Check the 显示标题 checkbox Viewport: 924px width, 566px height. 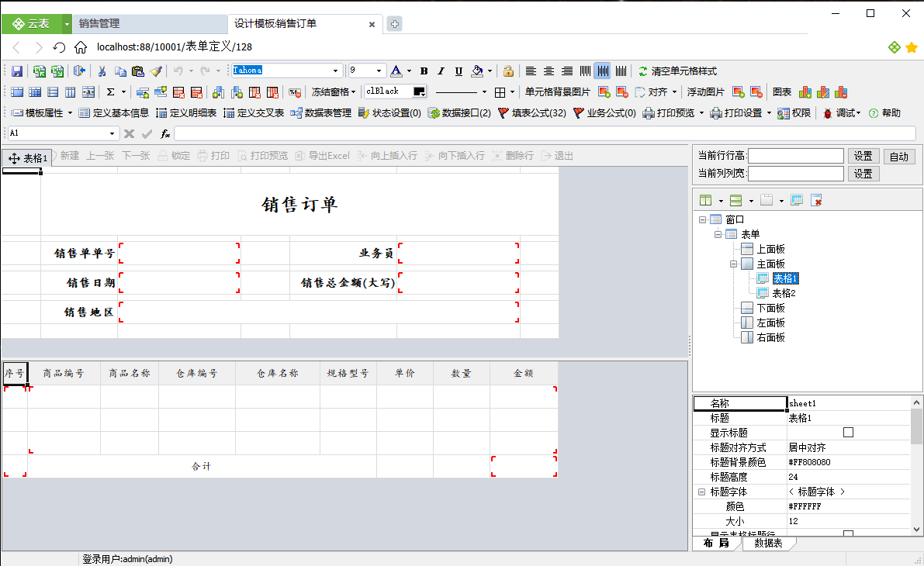(x=848, y=433)
